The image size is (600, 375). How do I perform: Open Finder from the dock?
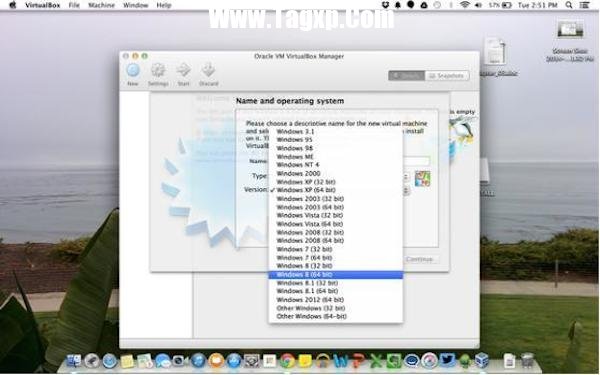[x=74, y=361]
